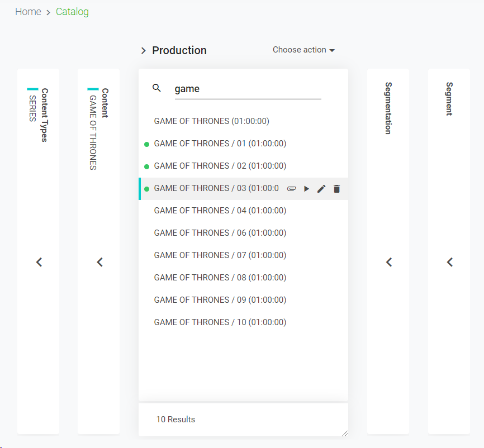This screenshot has height=448, width=484.
Task: Delete episode 03 using the trash icon
Action: 336,189
